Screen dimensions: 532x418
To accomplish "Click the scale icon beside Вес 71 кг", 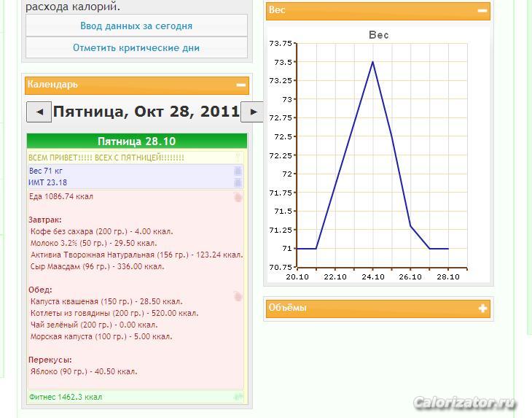I will [x=238, y=171].
